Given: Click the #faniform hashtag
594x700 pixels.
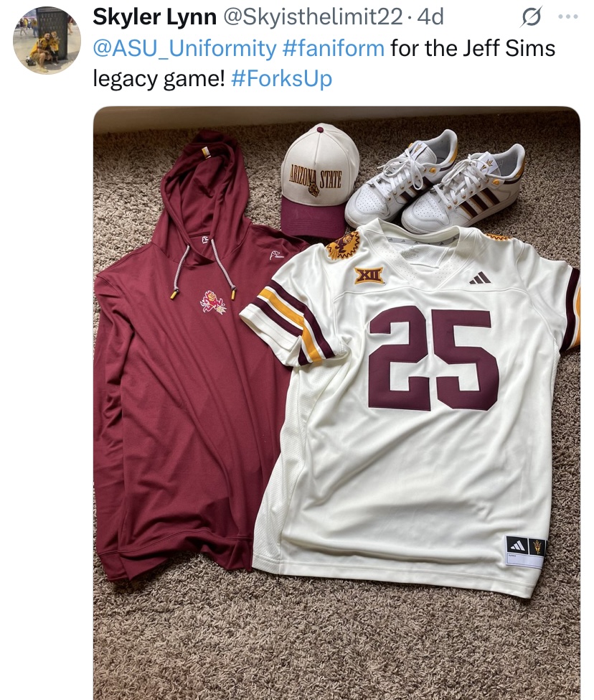Looking at the screenshot, I should pyautogui.click(x=334, y=48).
